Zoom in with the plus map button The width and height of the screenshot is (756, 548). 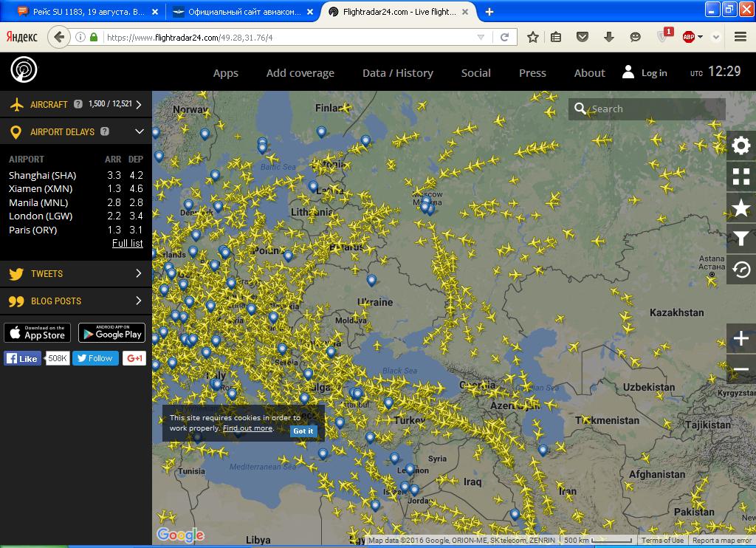[741, 338]
